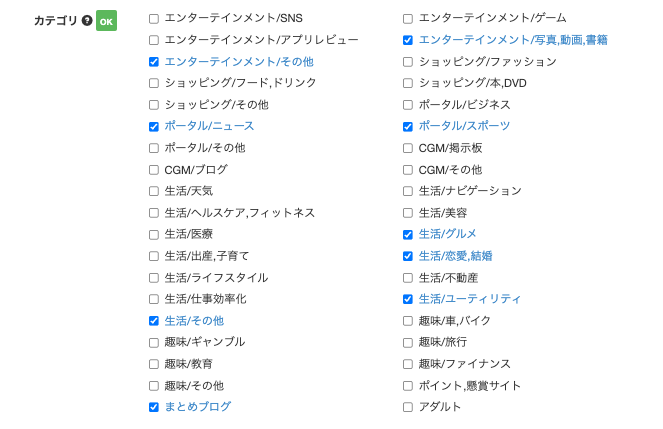Check 趣味/ギャンブル checkbox
Viewport: 663px width, 429px height.
pyautogui.click(x=154, y=342)
